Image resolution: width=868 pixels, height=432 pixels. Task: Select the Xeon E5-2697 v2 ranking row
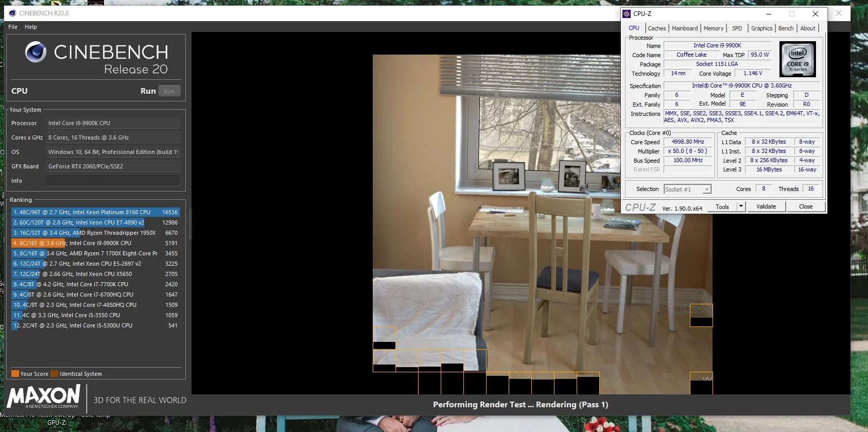[95, 264]
